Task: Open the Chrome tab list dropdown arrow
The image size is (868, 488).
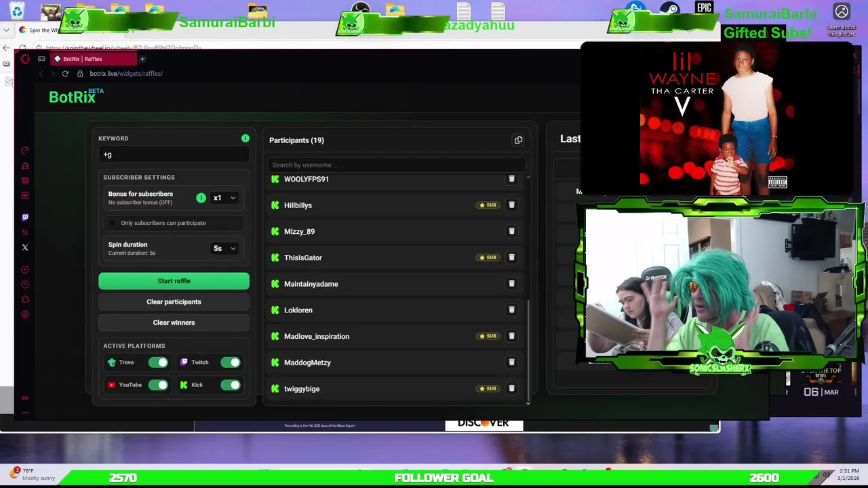Action: (6, 30)
